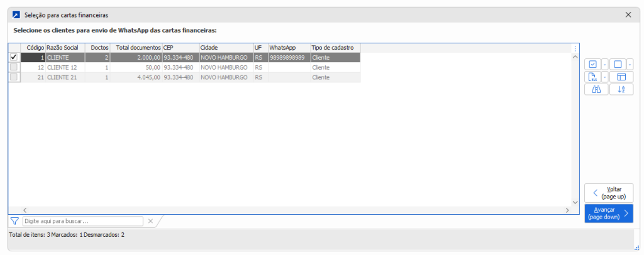
Task: Click the NOVO HAMBURGO cell in CLIENTE 21 row
Action: coord(226,77)
